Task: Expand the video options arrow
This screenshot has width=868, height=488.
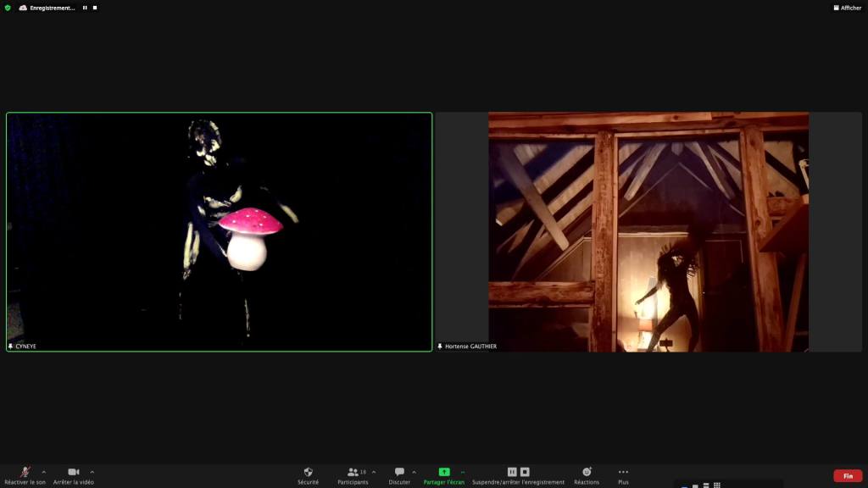Action: 92,472
